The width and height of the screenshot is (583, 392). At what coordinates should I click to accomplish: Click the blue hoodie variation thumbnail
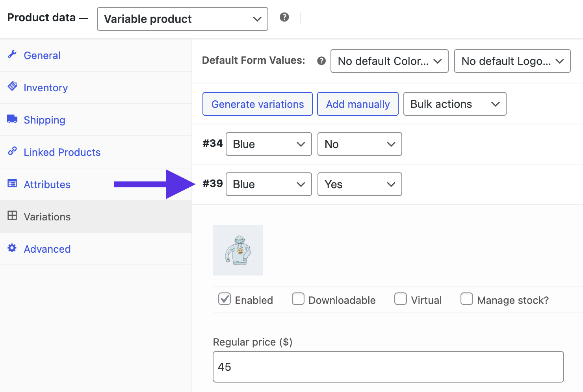click(x=238, y=250)
